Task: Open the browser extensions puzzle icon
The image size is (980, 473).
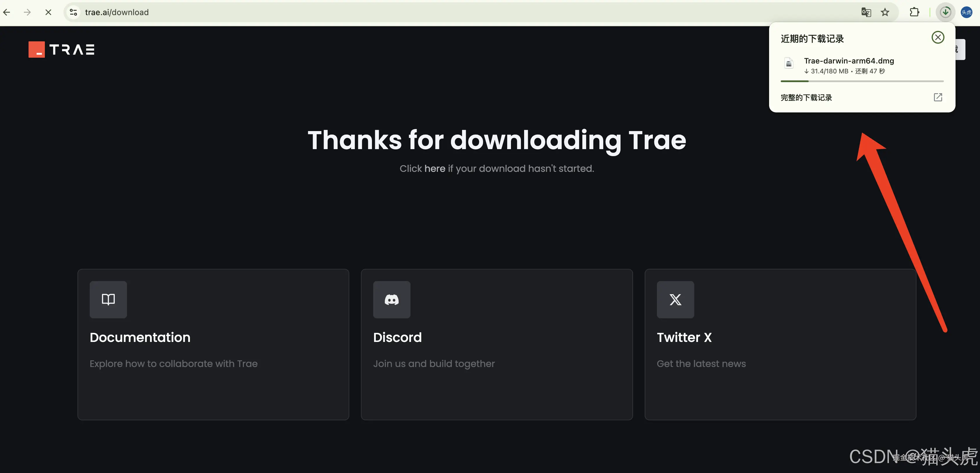Action: (914, 12)
